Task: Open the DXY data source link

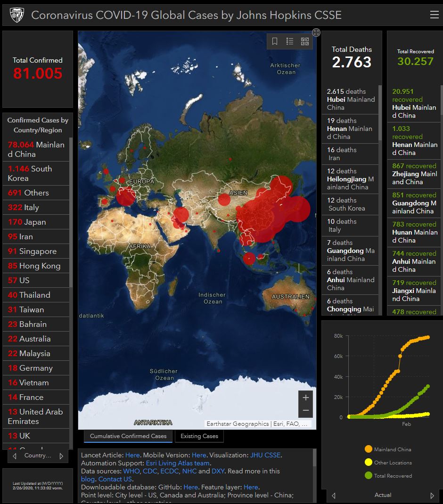Action: tap(218, 471)
